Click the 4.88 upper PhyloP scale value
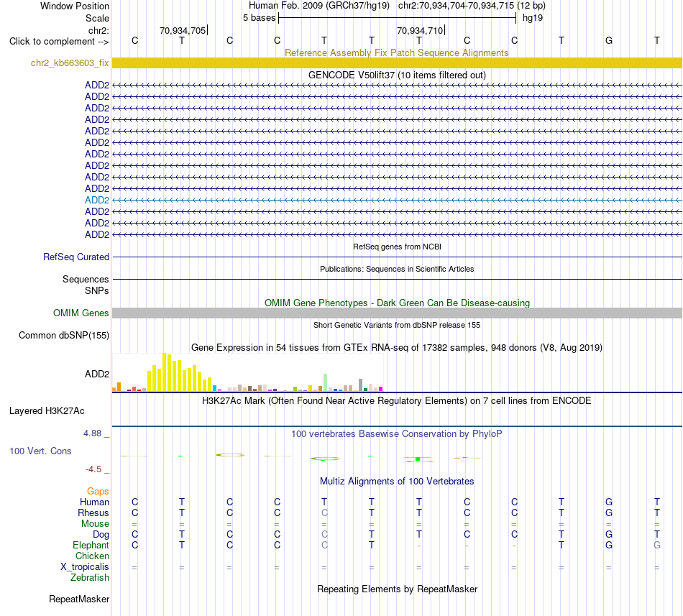This screenshot has width=683, height=616. [x=92, y=433]
